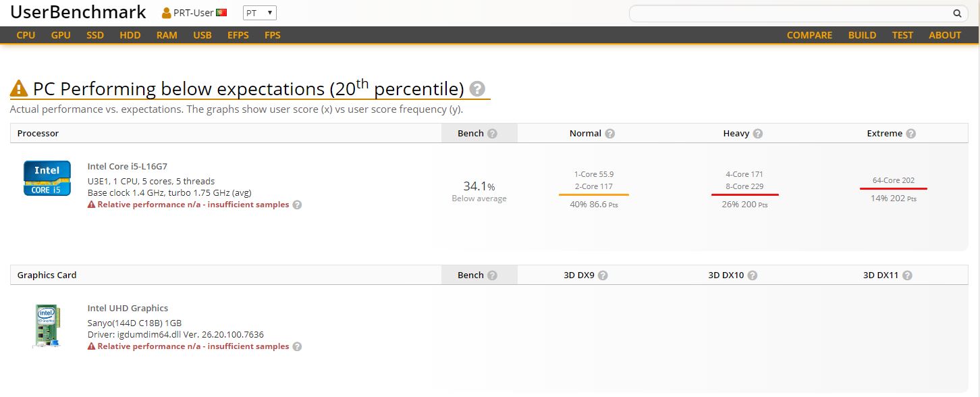
Task: Open the GPU menu item
Action: 61,35
